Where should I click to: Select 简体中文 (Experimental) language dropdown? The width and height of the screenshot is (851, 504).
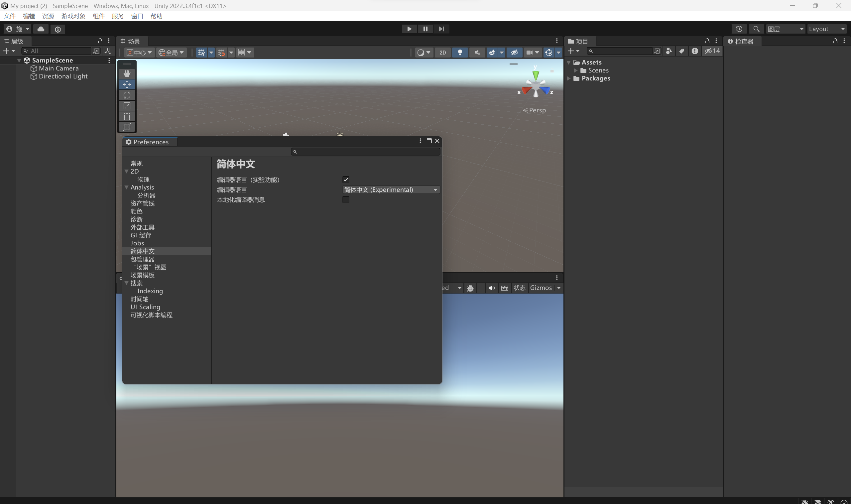(390, 189)
